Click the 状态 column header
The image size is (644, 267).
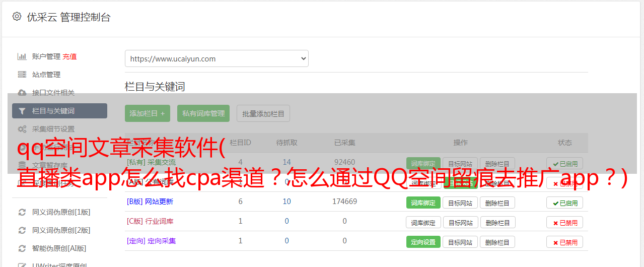point(565,143)
